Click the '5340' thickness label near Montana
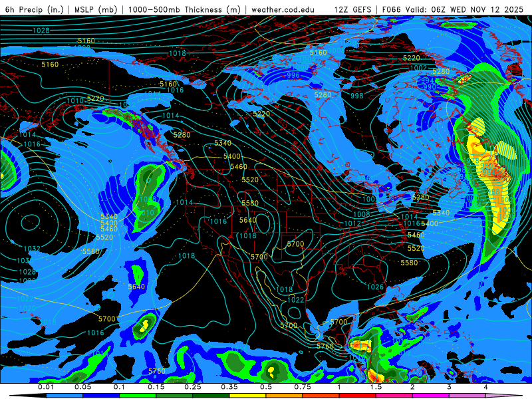532x399 pixels. [223, 143]
